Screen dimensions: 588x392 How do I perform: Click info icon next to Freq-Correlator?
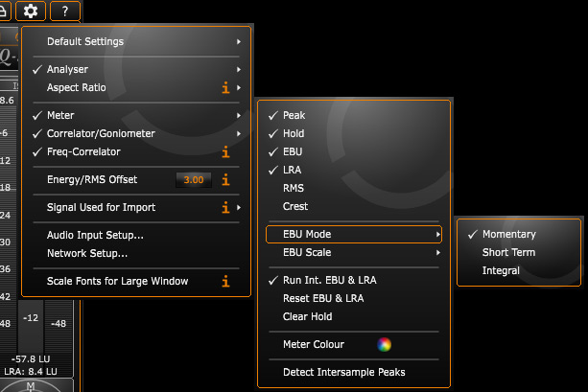point(226,151)
